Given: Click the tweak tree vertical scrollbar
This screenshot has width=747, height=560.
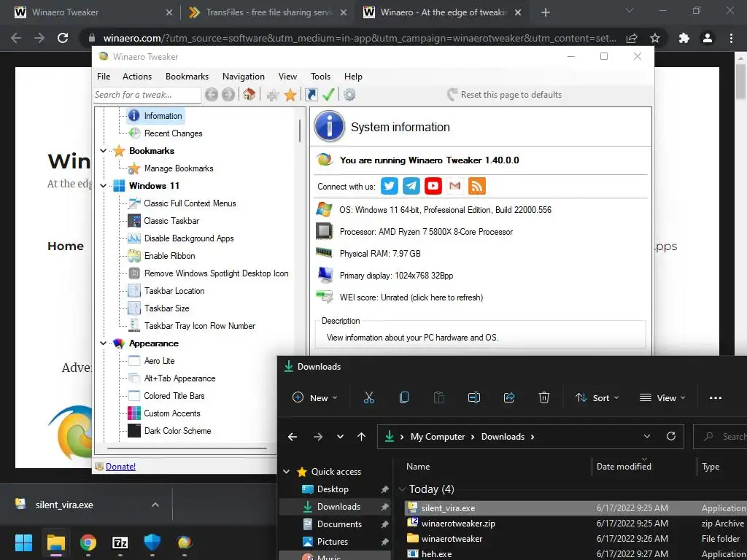Looking at the screenshot, I should (x=300, y=130).
